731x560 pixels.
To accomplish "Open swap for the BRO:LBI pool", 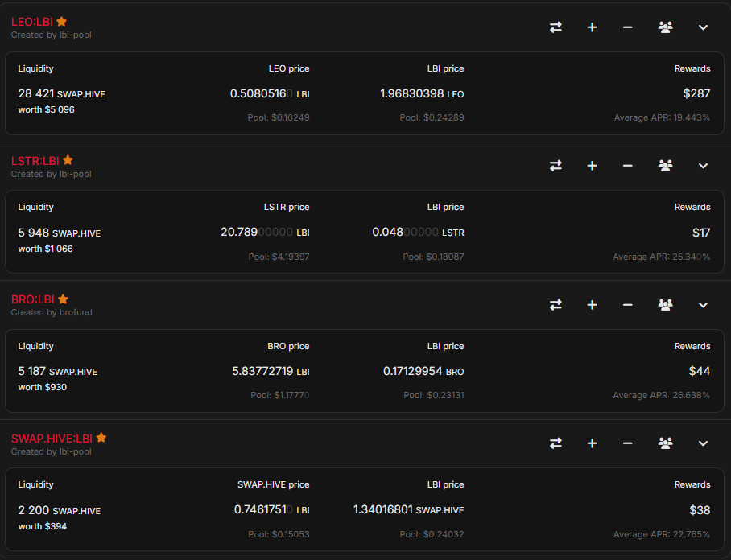I will (555, 305).
